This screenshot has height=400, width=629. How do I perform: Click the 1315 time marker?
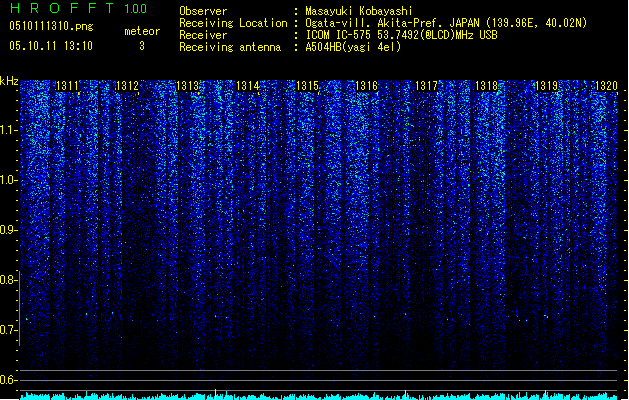(x=307, y=86)
